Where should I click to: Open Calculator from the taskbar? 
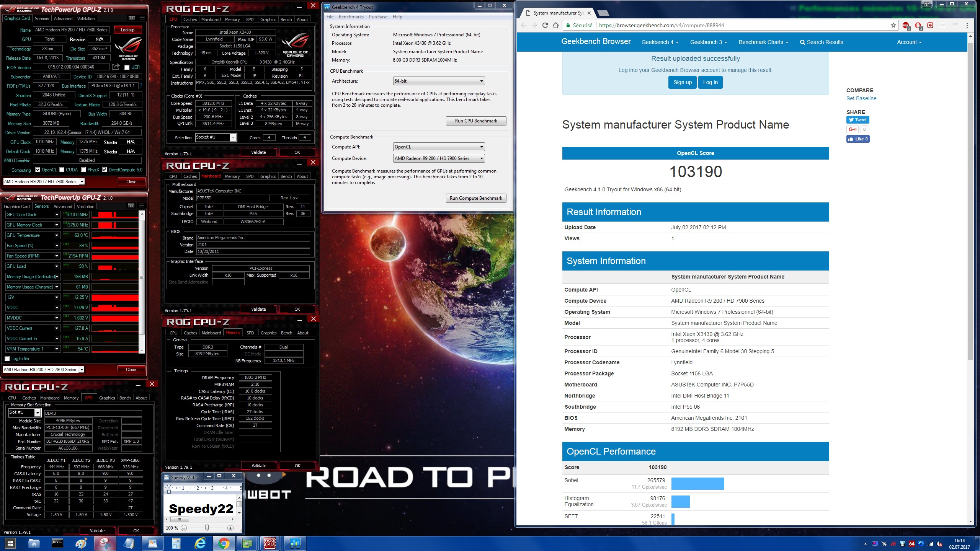coord(176,543)
